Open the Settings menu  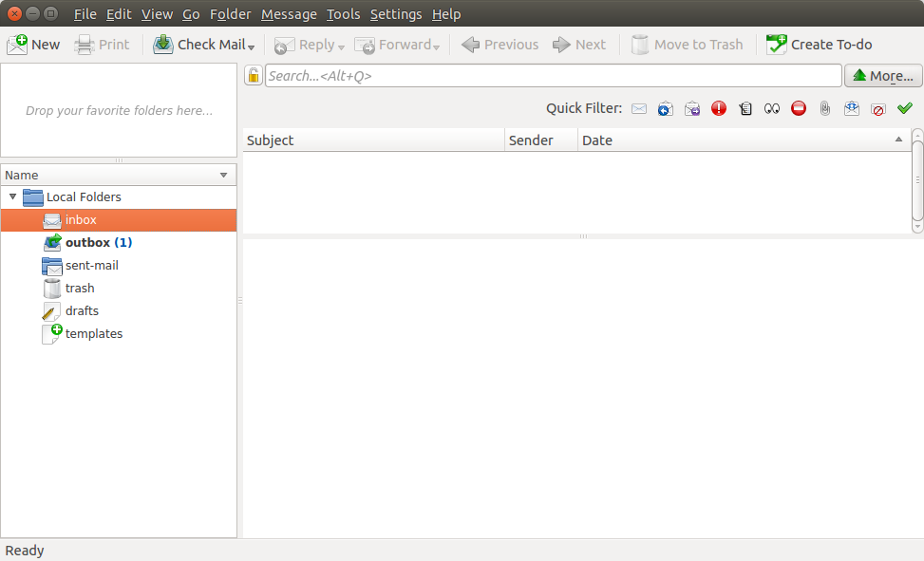tap(396, 14)
